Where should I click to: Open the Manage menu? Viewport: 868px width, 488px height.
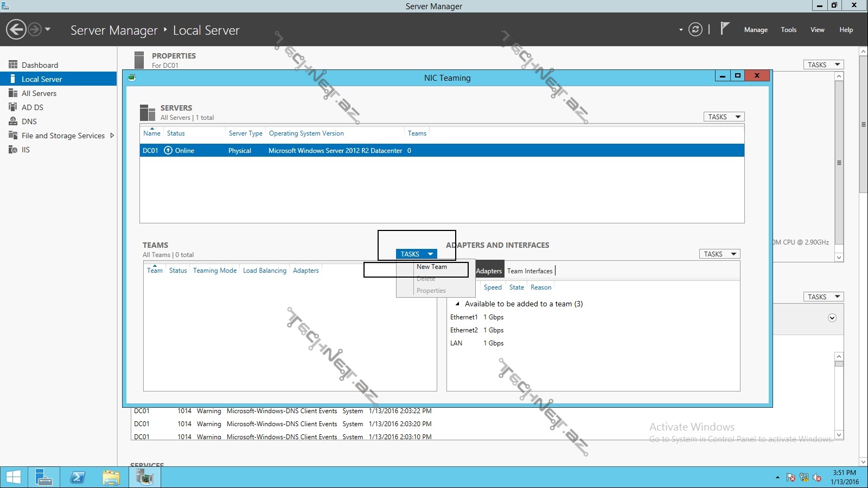point(755,30)
